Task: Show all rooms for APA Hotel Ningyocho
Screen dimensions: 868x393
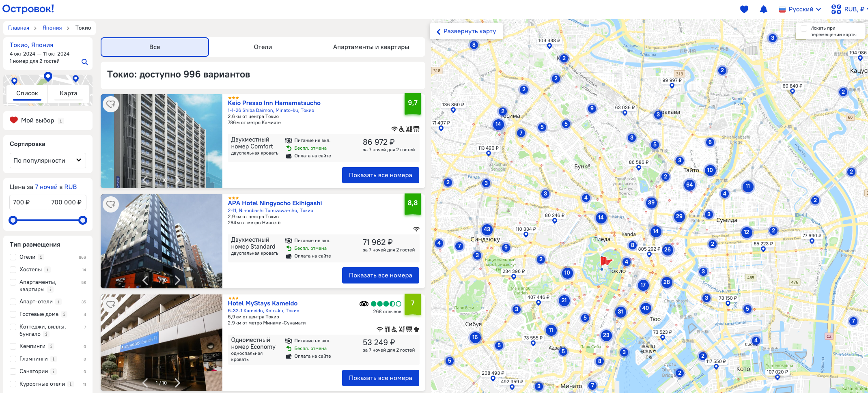Action: (380, 275)
